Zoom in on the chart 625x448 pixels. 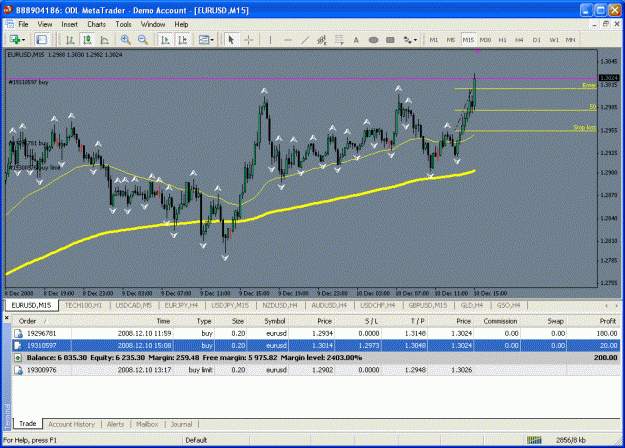(126, 40)
